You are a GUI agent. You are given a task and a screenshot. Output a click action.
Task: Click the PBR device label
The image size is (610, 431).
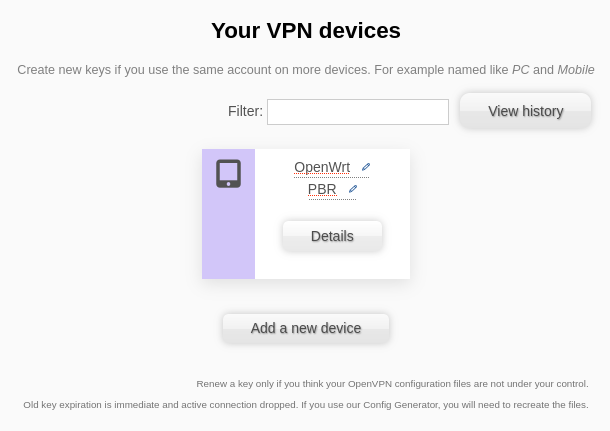322,189
